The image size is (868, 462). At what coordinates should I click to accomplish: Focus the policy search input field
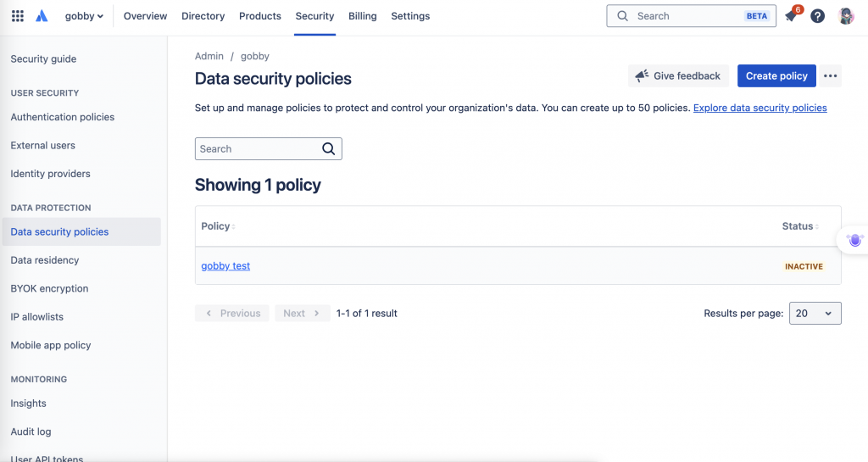point(258,149)
